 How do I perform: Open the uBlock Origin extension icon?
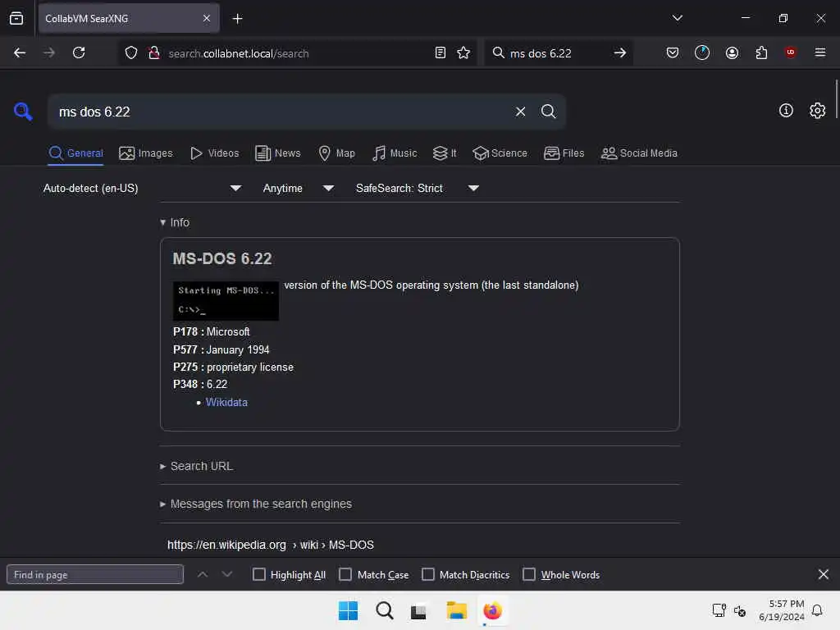tap(790, 52)
